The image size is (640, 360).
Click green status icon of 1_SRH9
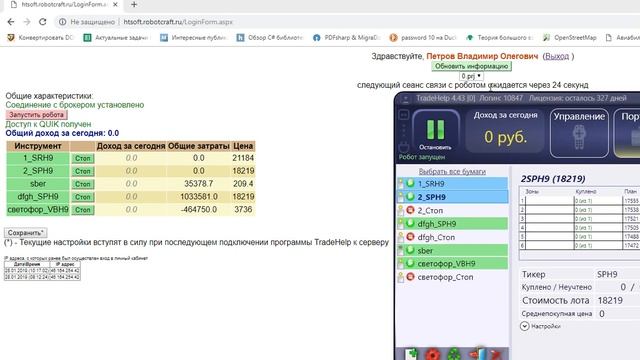[x=410, y=184]
